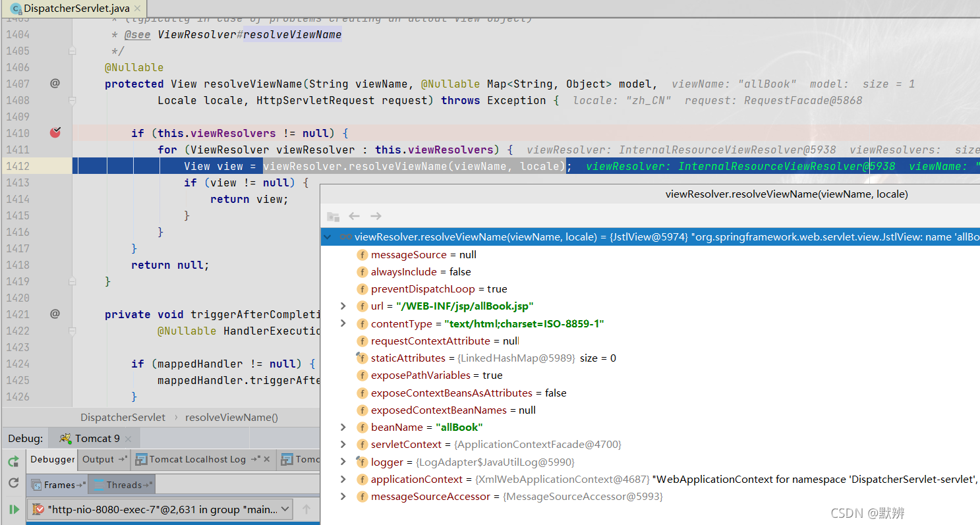Click the gutter annotation icon on line 1421
This screenshot has width=980, height=525.
pos(55,314)
